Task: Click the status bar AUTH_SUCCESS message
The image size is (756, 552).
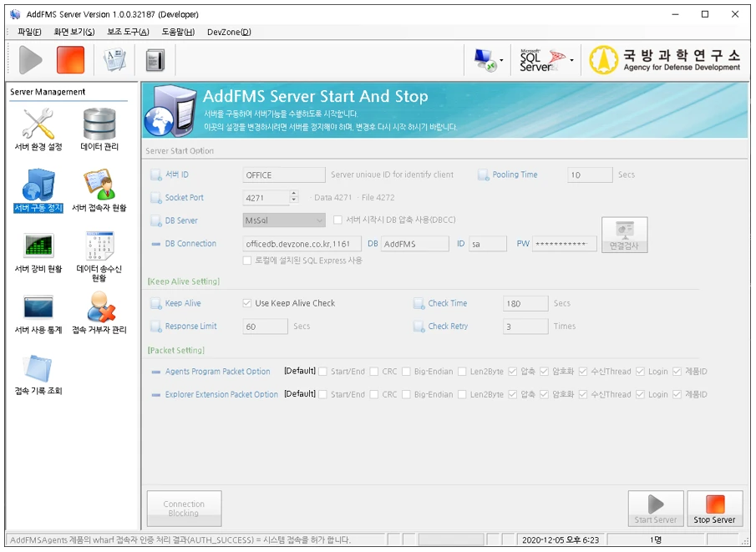Action: (x=180, y=539)
